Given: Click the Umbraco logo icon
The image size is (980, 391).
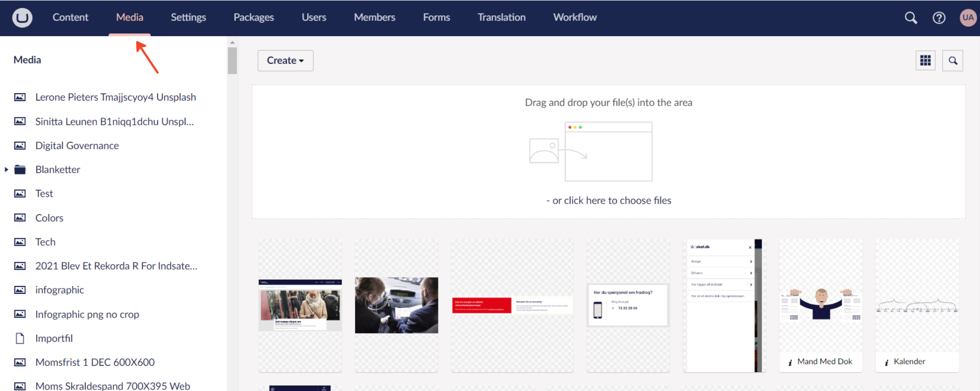Looking at the screenshot, I should (x=22, y=18).
